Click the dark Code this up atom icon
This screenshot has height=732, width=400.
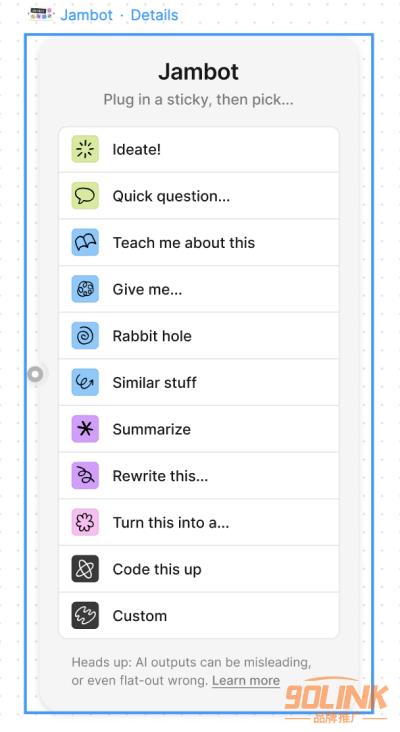point(85,569)
